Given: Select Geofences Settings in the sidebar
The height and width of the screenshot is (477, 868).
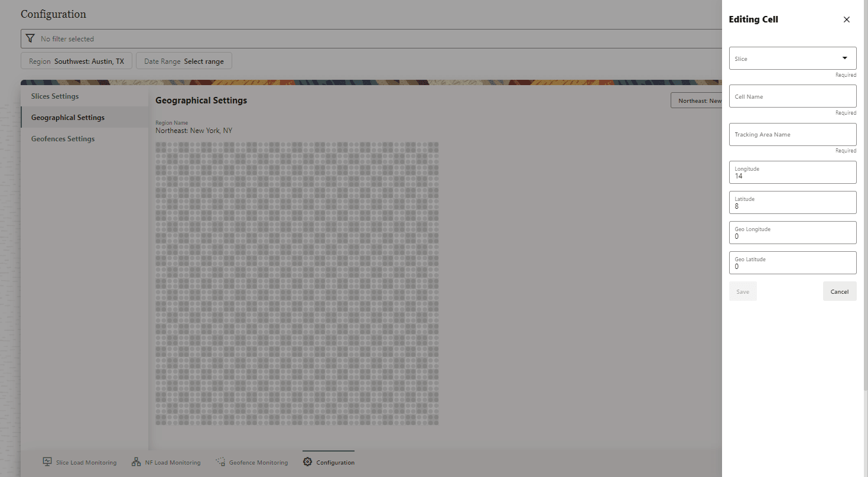Looking at the screenshot, I should tap(84, 139).
